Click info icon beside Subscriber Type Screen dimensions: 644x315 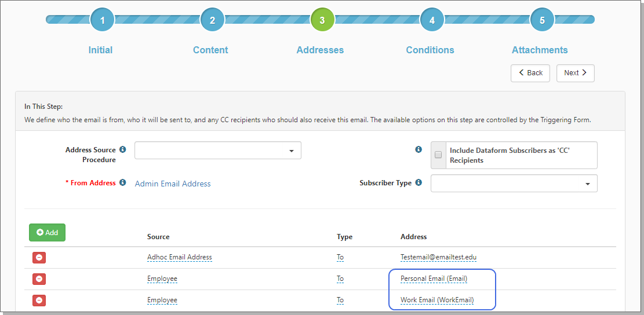[x=419, y=183]
